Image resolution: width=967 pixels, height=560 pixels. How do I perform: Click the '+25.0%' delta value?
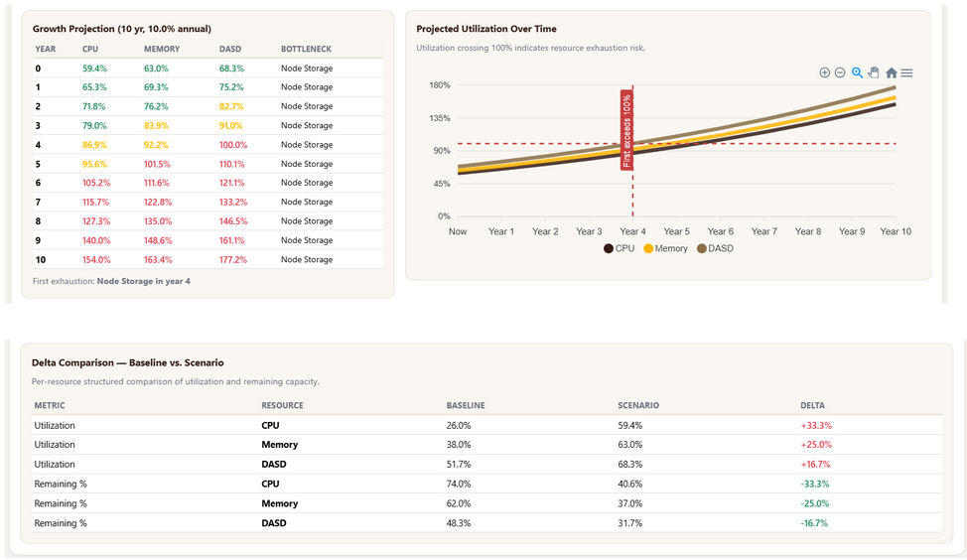click(816, 445)
